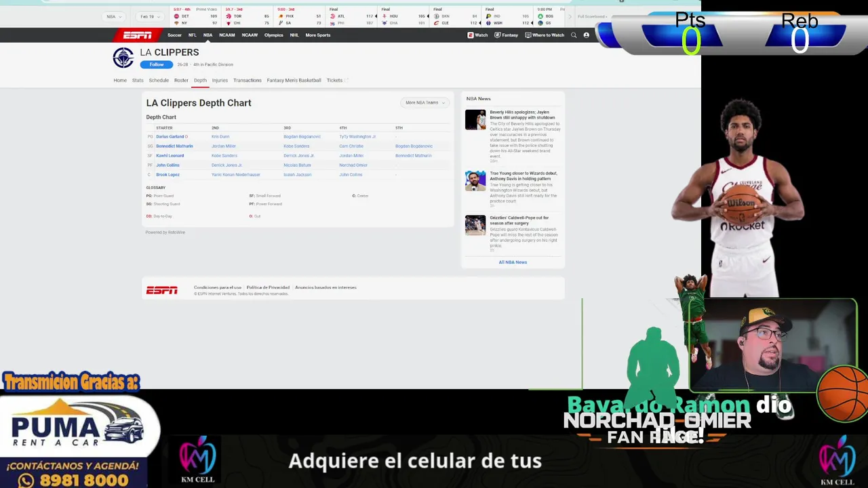Click the LA Clippers team logo
The width and height of the screenshot is (868, 488).
click(123, 58)
